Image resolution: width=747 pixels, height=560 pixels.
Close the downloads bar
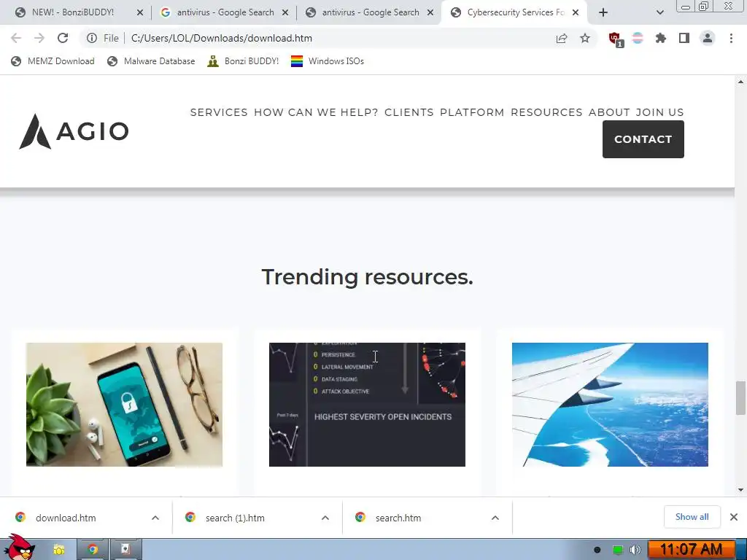tap(734, 517)
